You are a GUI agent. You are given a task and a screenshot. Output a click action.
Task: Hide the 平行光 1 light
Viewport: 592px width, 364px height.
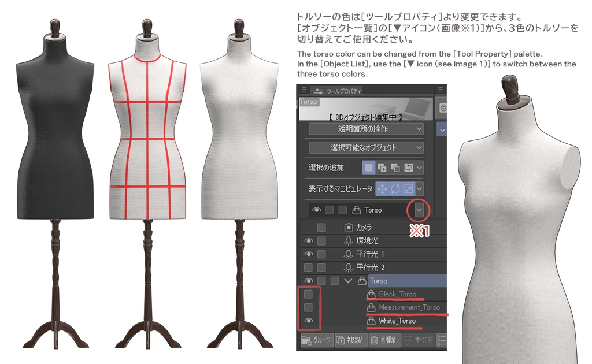pos(309,254)
